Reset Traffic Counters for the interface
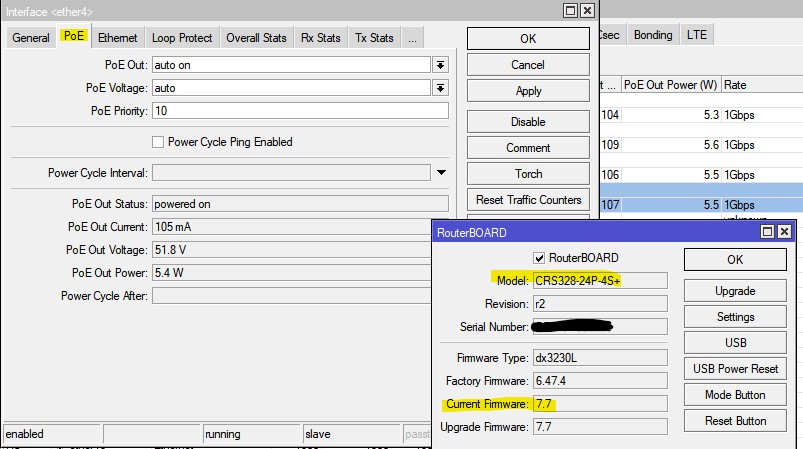803x449 pixels. click(528, 200)
